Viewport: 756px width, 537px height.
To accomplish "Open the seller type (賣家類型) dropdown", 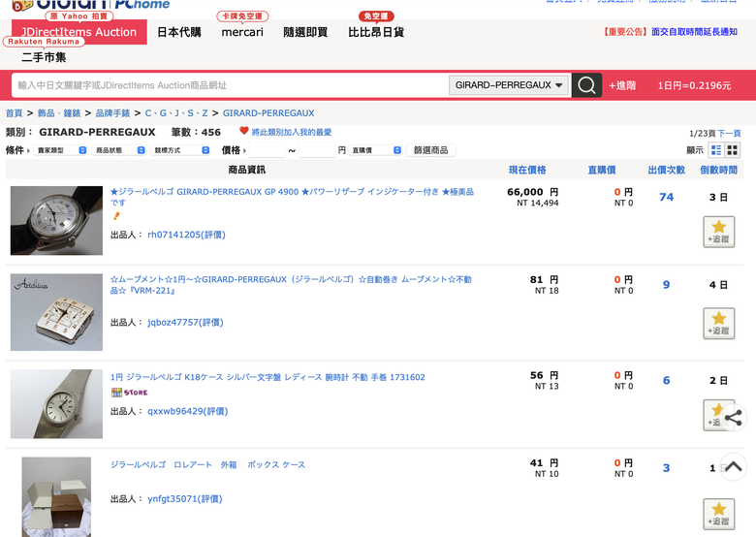I will tap(60, 150).
